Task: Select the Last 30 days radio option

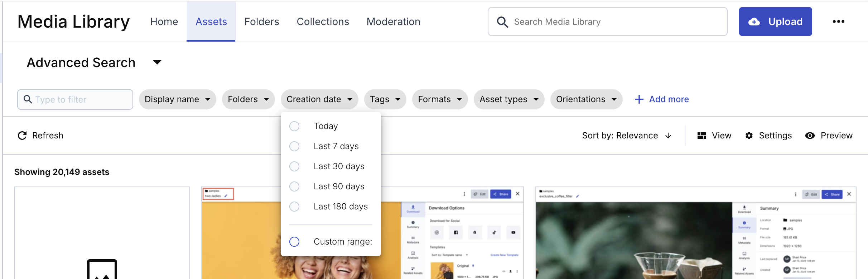Action: (294, 166)
